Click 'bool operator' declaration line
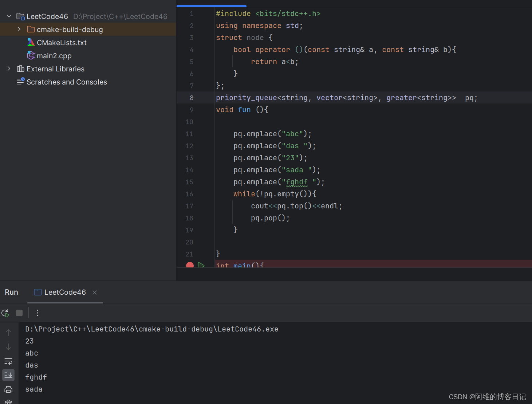The image size is (532, 404). pyautogui.click(x=344, y=50)
